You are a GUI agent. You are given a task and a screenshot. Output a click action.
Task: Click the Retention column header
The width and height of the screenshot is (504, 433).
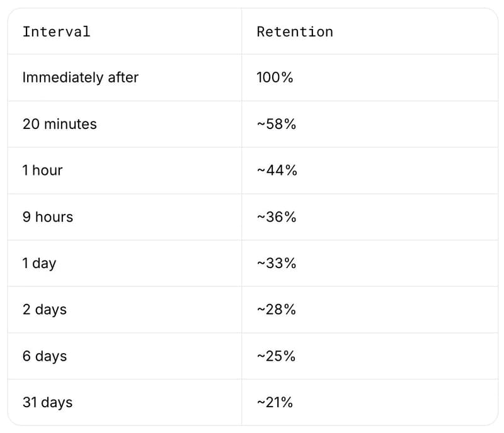(x=295, y=32)
